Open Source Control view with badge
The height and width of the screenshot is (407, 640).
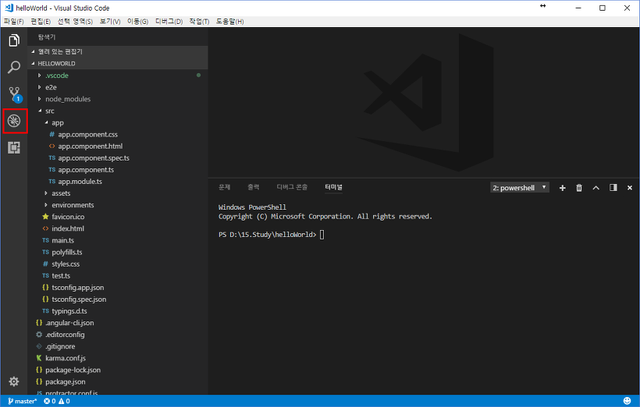pyautogui.click(x=15, y=94)
